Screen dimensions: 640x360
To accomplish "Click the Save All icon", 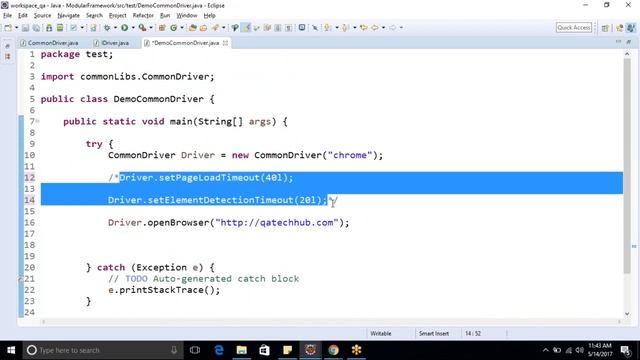I will [x=36, y=28].
